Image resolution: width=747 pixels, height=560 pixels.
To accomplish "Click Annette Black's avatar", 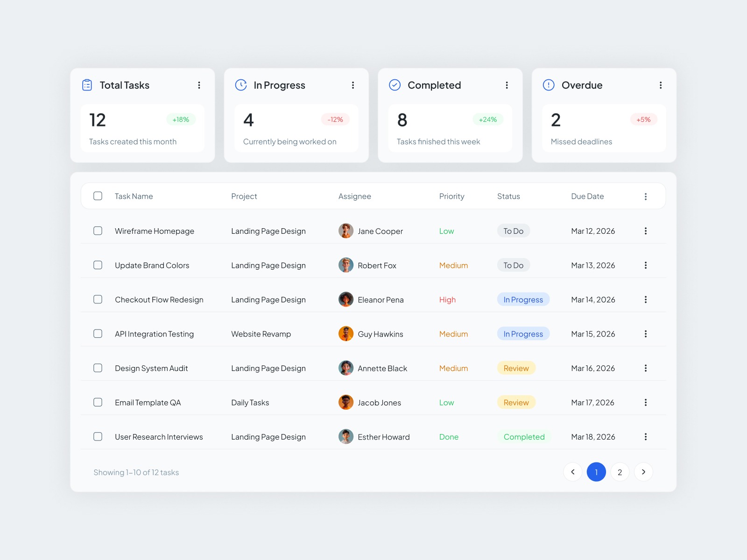I will (x=346, y=368).
